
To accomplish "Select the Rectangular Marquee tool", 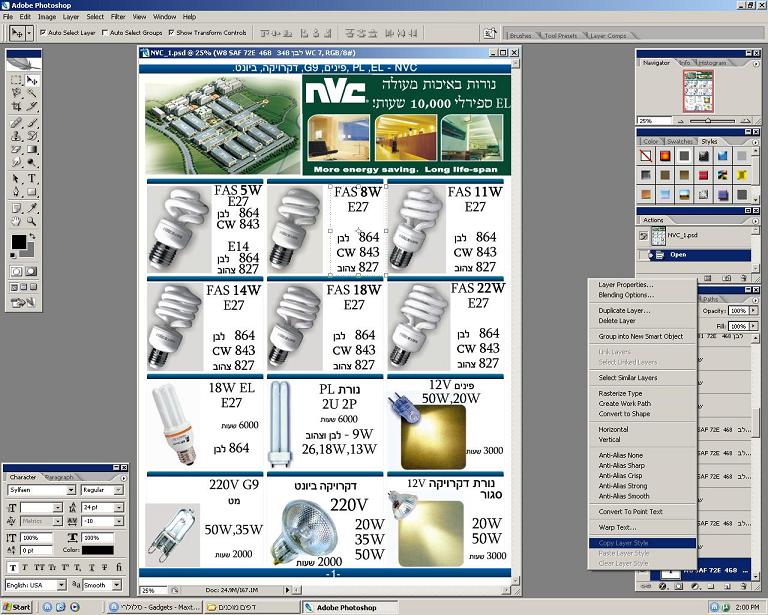I will pos(17,79).
